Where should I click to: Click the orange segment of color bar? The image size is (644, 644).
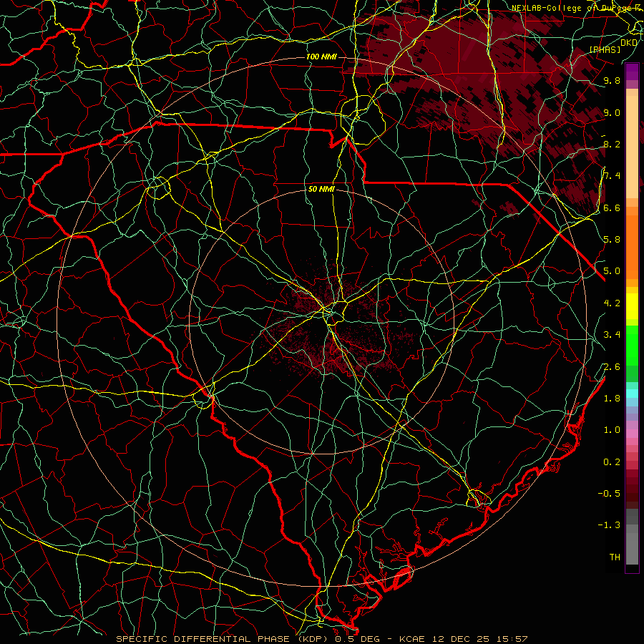632,246
